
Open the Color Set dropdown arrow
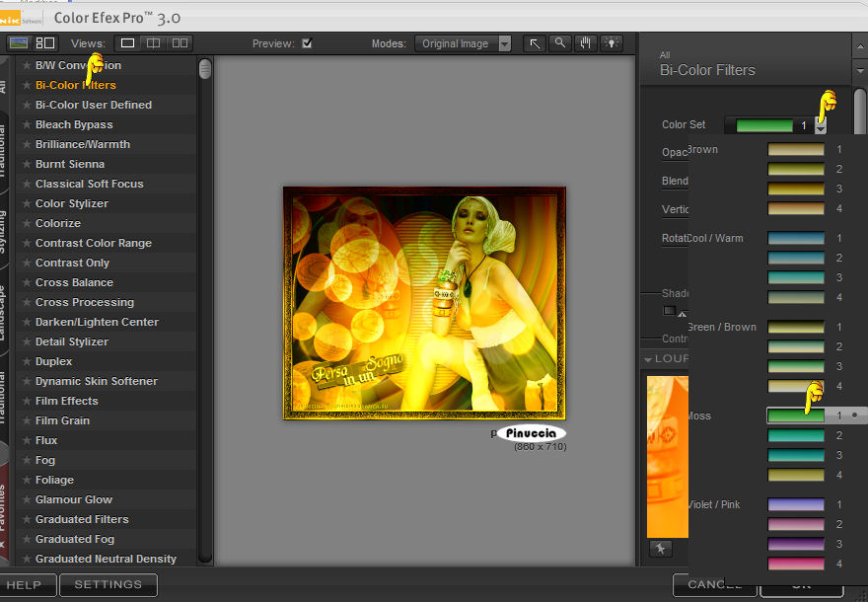(821, 125)
